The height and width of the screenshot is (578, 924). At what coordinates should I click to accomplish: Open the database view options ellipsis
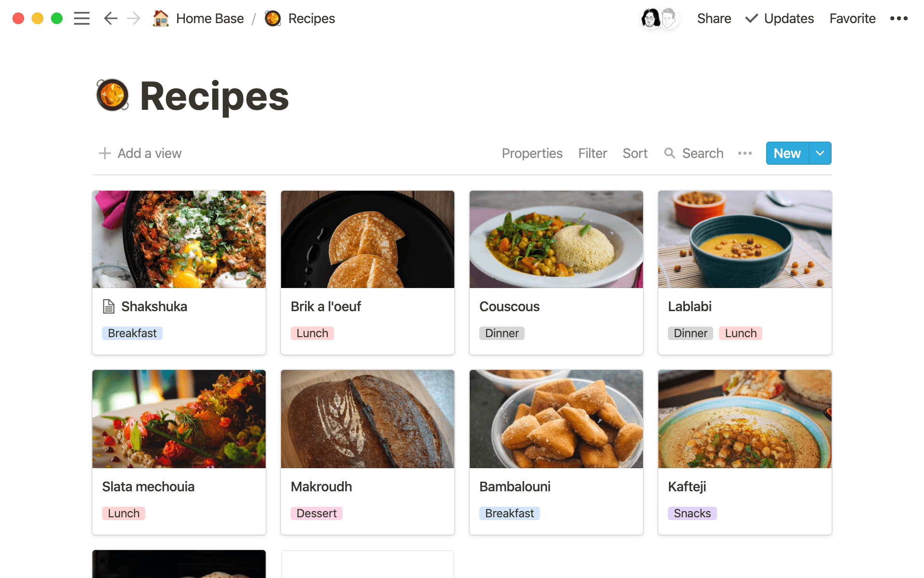click(x=744, y=153)
